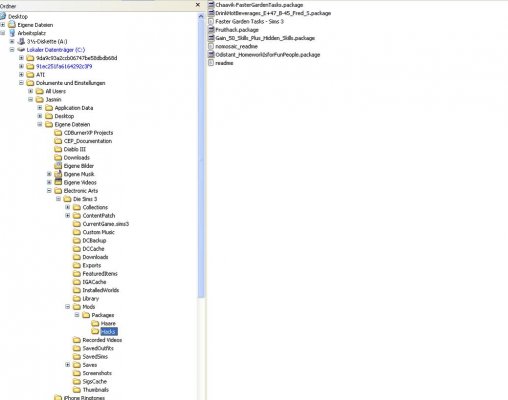Screen dimensions: 508x400
Task: Expand the Collections folder node
Action: click(68, 207)
